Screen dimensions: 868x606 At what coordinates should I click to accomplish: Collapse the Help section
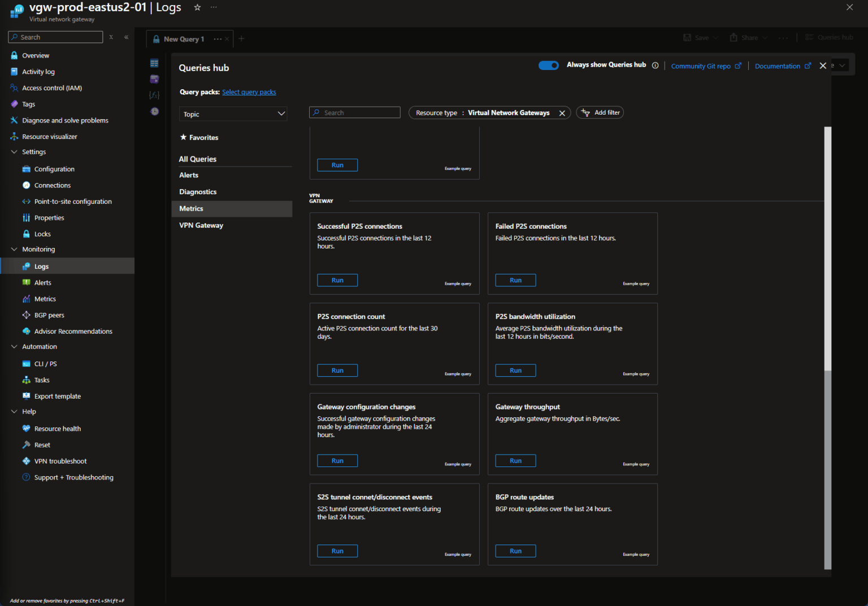[14, 412]
